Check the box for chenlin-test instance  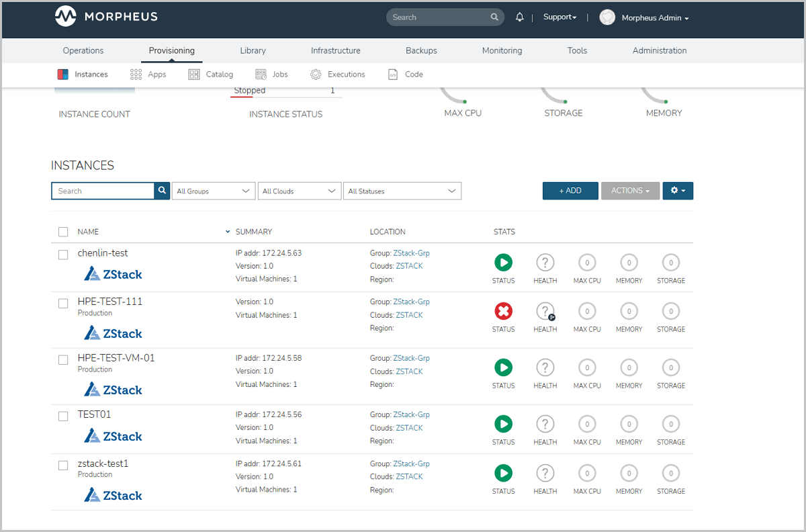tap(63, 255)
